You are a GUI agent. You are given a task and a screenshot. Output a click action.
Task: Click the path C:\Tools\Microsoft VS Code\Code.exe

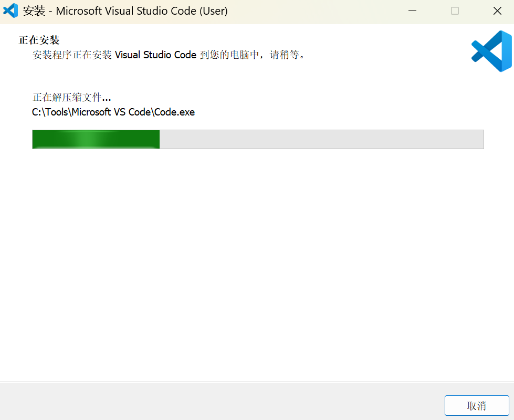pos(113,112)
